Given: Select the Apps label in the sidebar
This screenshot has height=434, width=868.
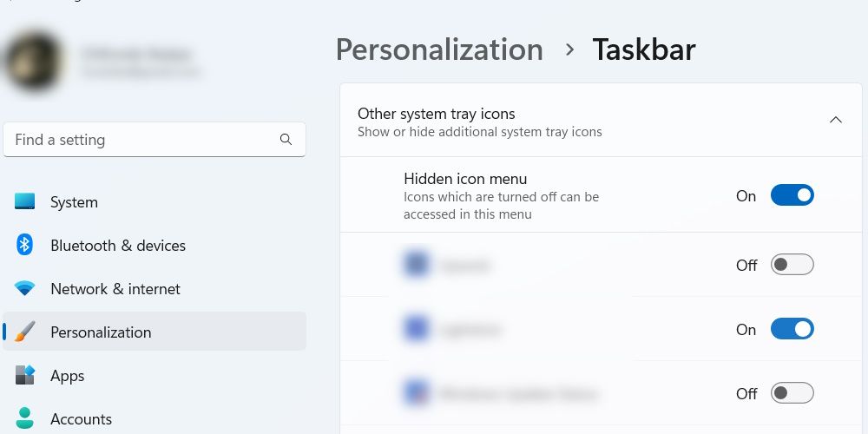Looking at the screenshot, I should coord(68,376).
